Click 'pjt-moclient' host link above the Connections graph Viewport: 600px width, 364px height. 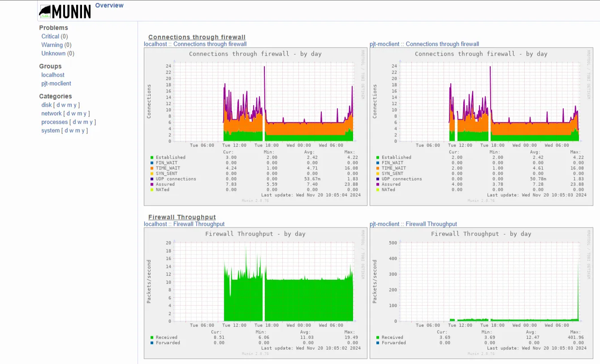(384, 44)
